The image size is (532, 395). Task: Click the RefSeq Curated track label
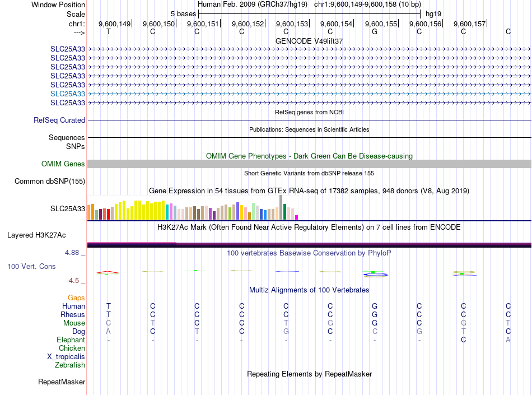[x=59, y=120]
